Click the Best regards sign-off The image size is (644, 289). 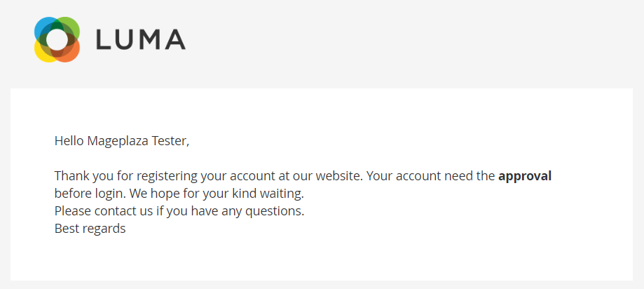coord(90,229)
